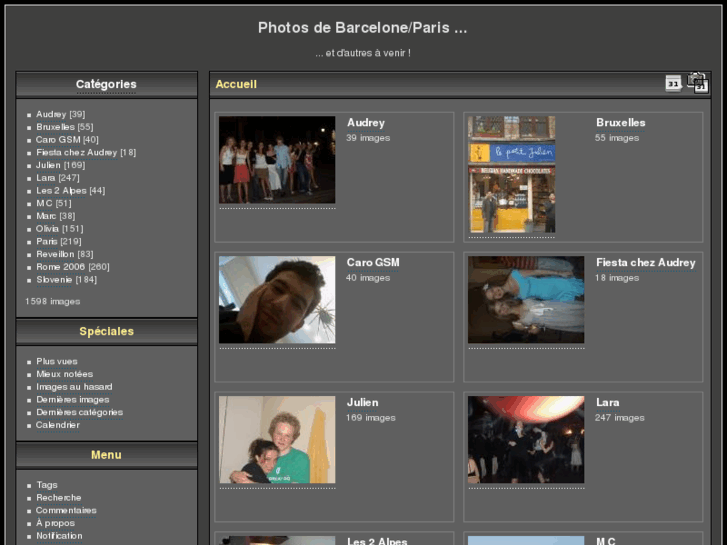Viewport: 727px width, 545px height.
Task: Select Slovenie category from the list
Action: pyautogui.click(x=55, y=279)
